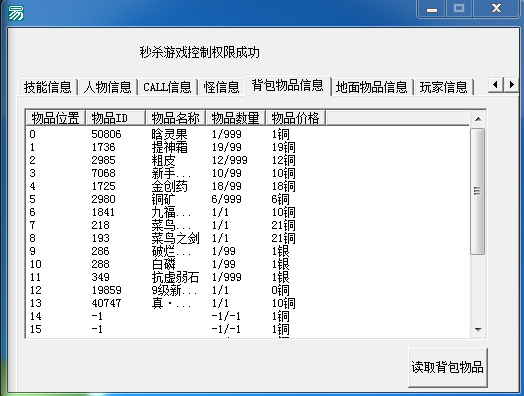This screenshot has width=524, height=396.
Task: Click the list scrollbar down arrow
Action: (x=478, y=330)
